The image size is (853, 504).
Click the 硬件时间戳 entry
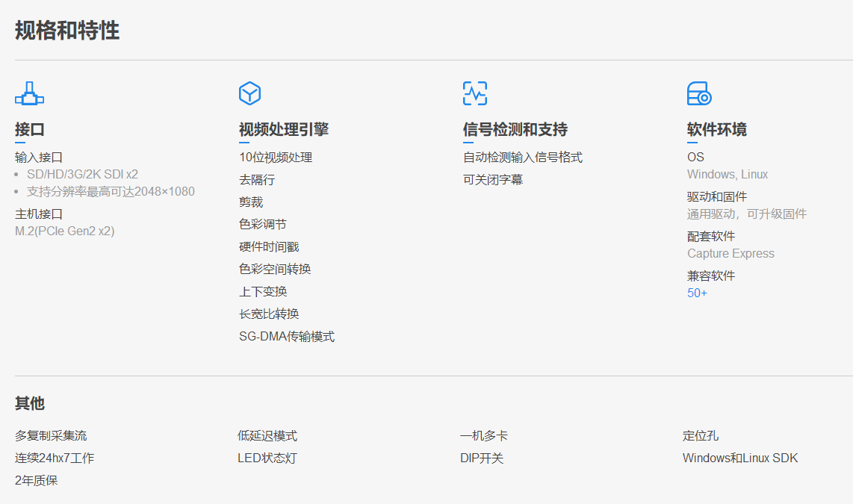[x=269, y=246]
